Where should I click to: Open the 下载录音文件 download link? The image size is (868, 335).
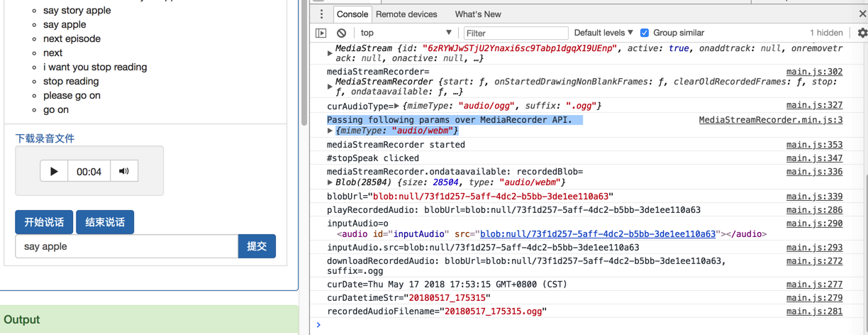pos(45,138)
